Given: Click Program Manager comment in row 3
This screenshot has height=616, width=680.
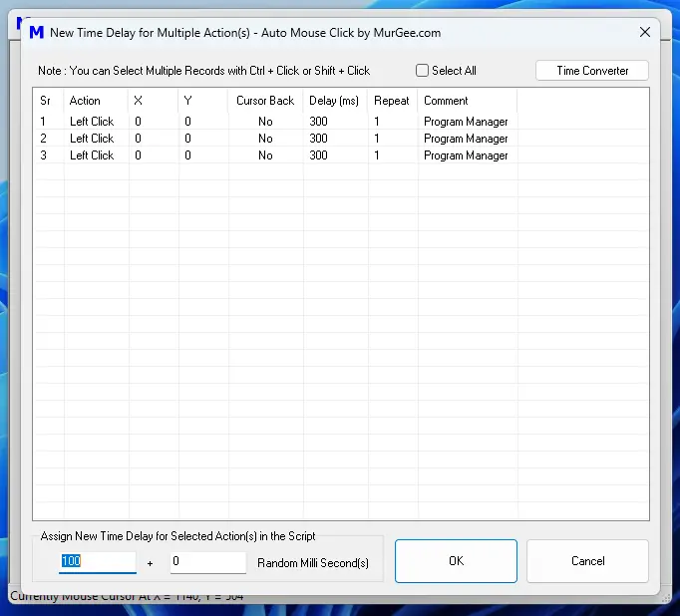Looking at the screenshot, I should coord(466,155).
